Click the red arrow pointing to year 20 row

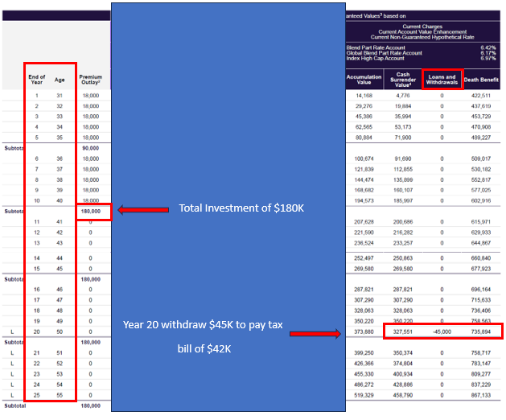coord(315,331)
